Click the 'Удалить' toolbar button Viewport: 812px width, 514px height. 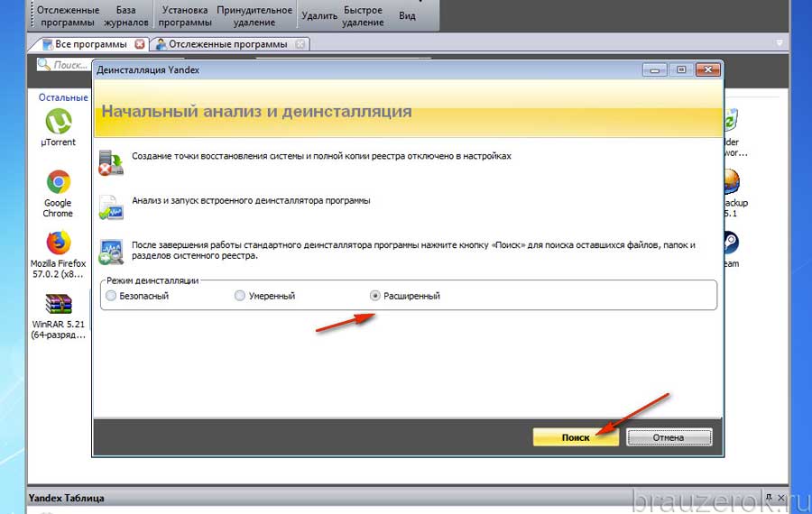(319, 16)
